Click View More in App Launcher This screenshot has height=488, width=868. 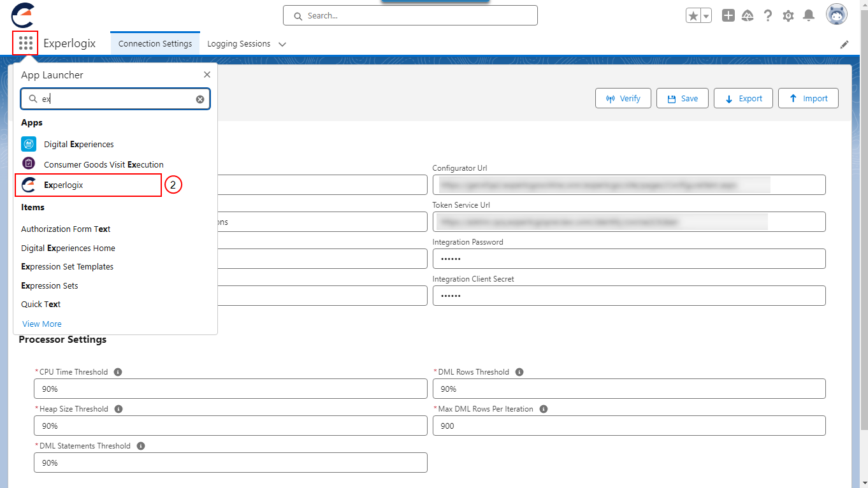click(x=42, y=324)
